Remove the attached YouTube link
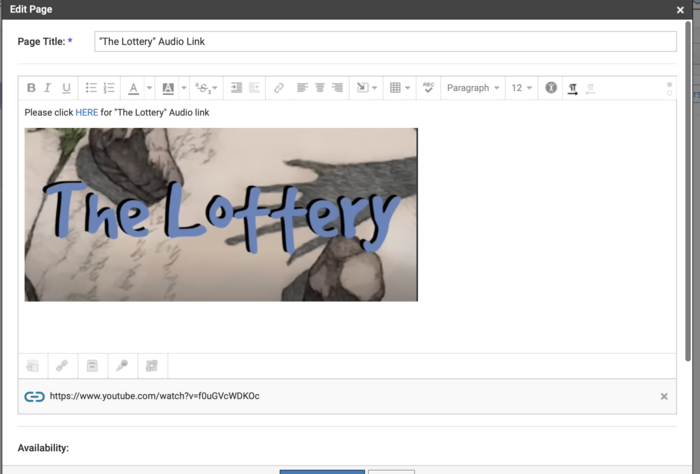Image resolution: width=700 pixels, height=474 pixels. 664,397
